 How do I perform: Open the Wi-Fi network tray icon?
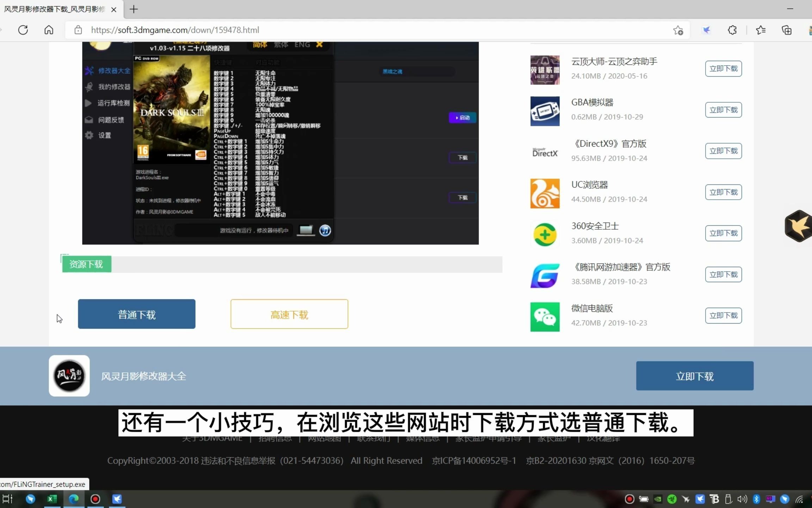[799, 499]
